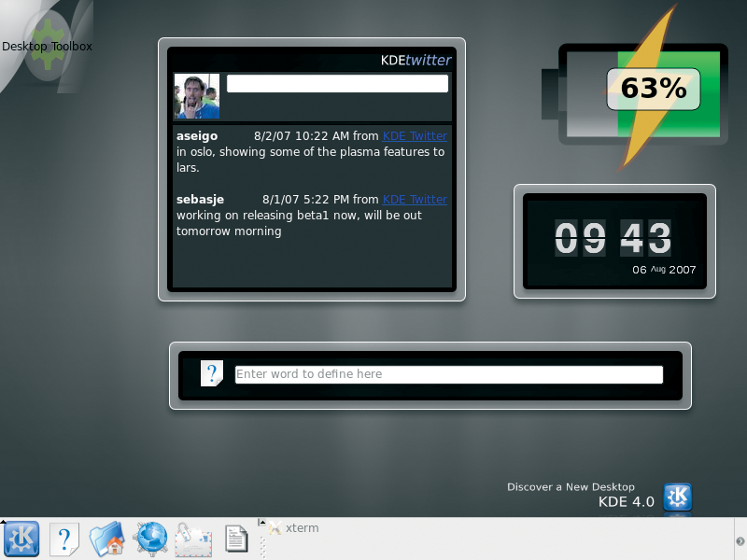The image size is (747, 560).
Task: Open the Desktop Toolbox gear
Action: point(48,46)
